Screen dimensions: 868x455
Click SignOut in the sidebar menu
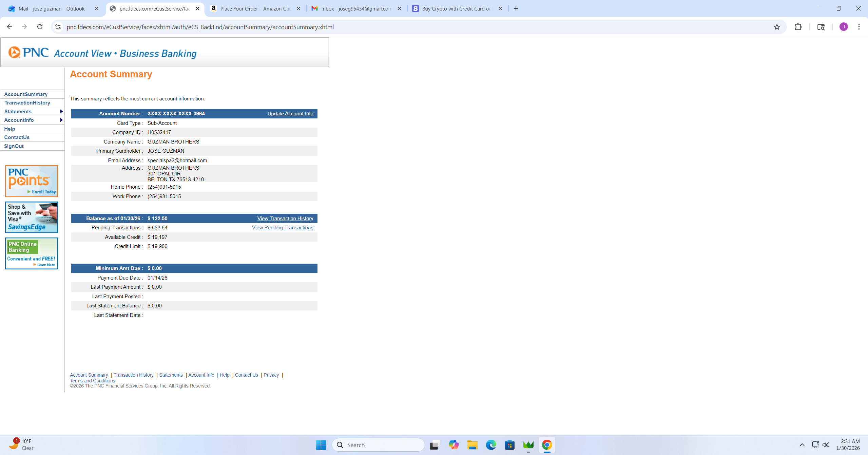coord(14,146)
